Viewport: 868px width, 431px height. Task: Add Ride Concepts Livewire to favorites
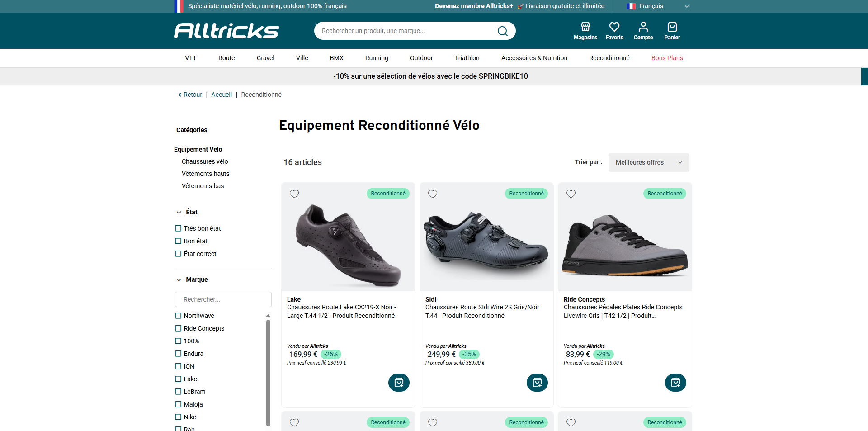[571, 194]
